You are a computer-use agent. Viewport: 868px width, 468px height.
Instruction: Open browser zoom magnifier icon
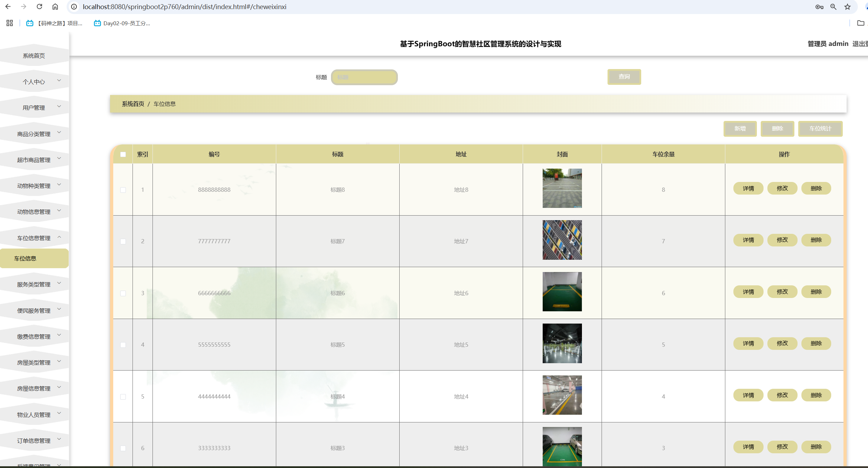[x=833, y=7]
